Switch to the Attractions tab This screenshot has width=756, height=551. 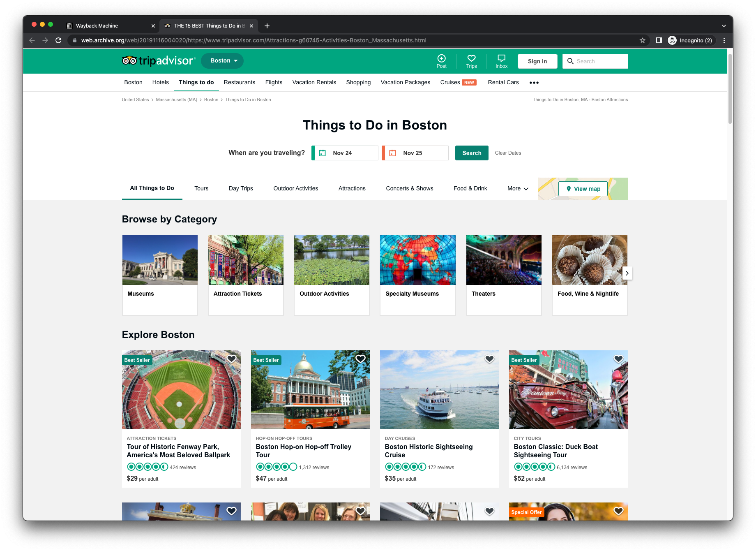[352, 188]
